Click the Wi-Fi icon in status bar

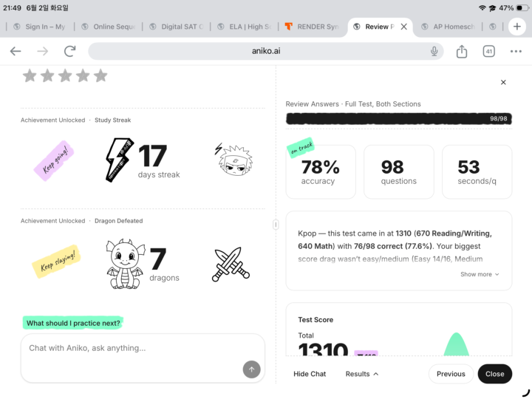482,8
